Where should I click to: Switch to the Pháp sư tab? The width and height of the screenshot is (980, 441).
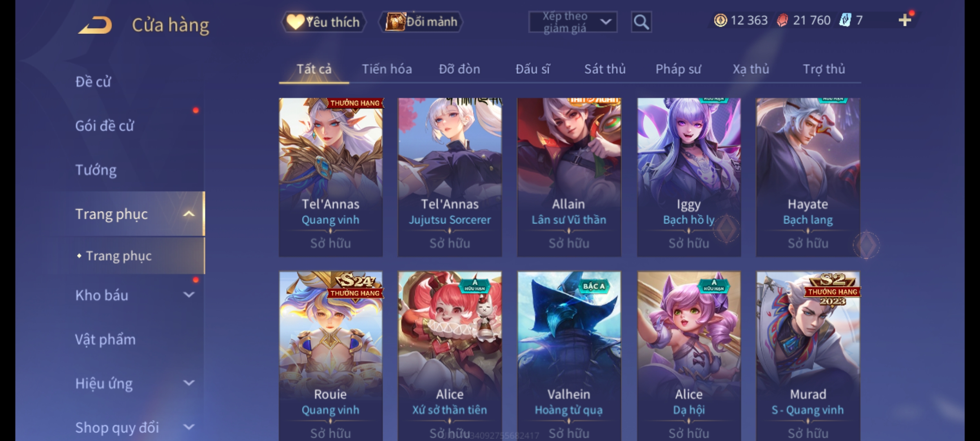(678, 69)
